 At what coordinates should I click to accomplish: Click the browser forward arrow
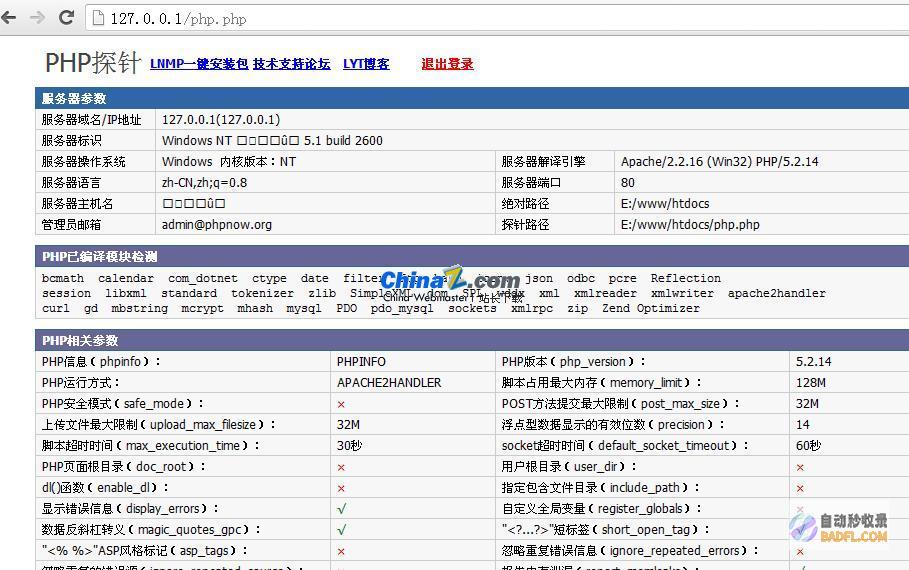pyautogui.click(x=38, y=17)
